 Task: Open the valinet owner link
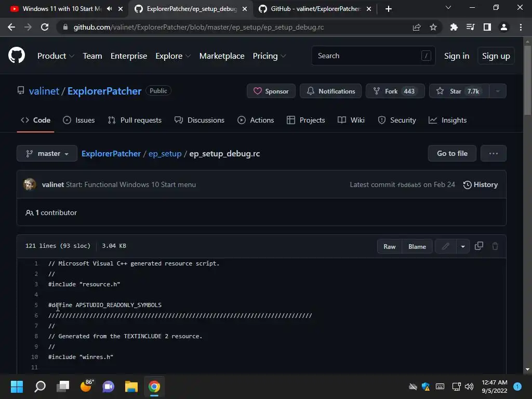tap(44, 91)
